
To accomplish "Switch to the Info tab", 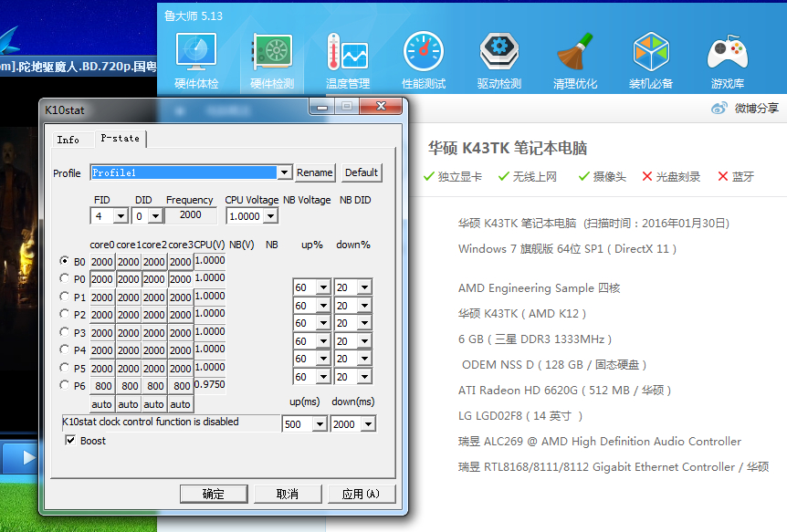I will click(x=68, y=140).
